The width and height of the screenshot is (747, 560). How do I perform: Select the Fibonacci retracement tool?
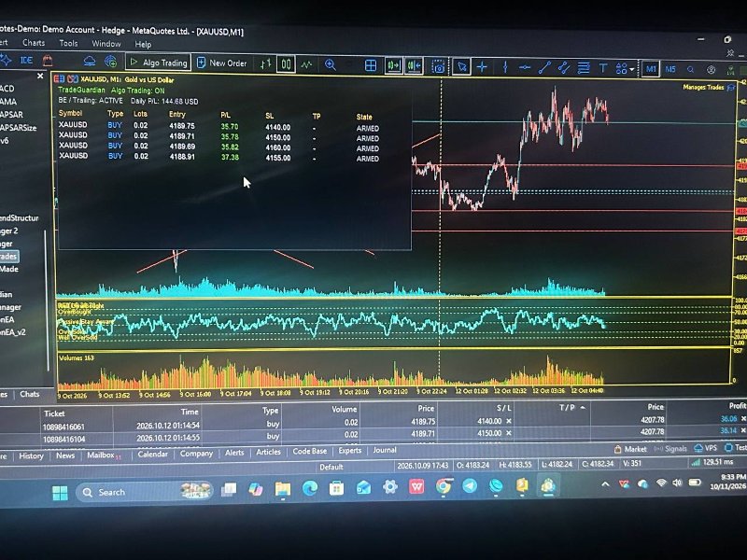coord(583,68)
